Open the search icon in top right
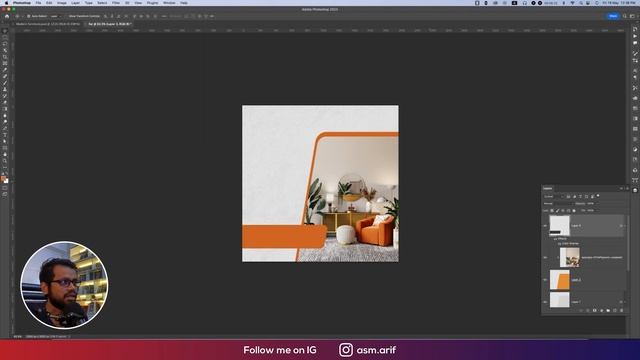Screen dimensions: 640x360 pyautogui.click(x=624, y=16)
